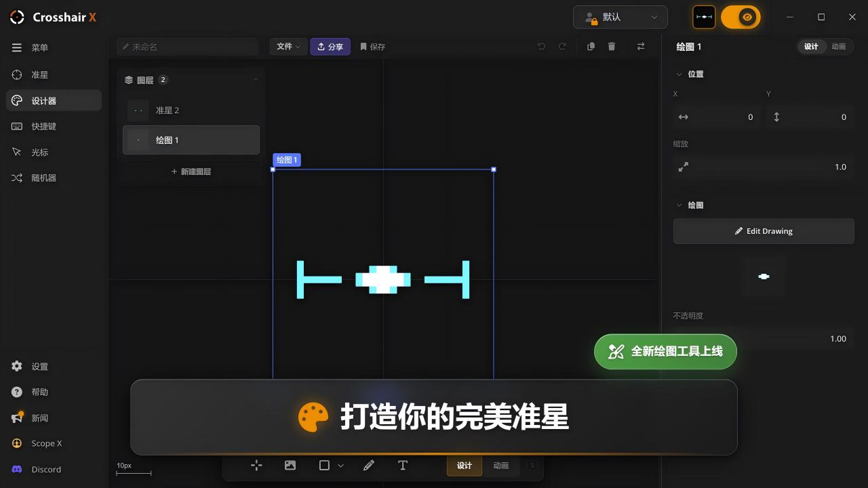Click the 打造你的完美准星 banner

click(434, 417)
